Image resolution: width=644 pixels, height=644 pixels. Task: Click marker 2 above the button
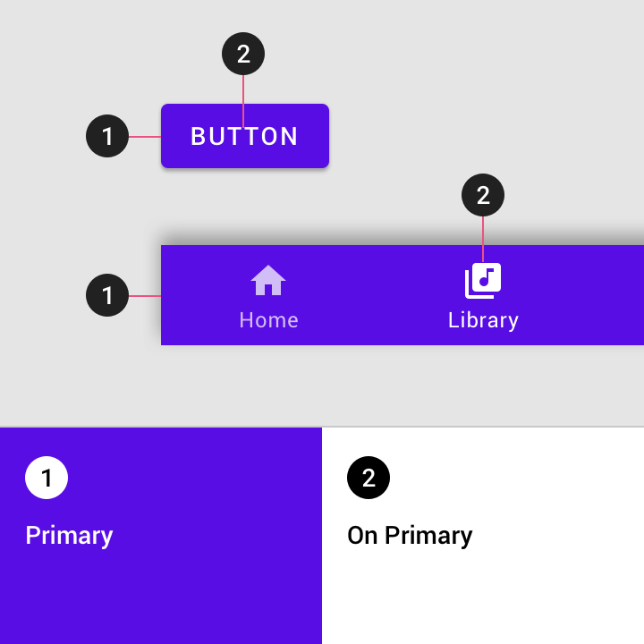point(243,54)
